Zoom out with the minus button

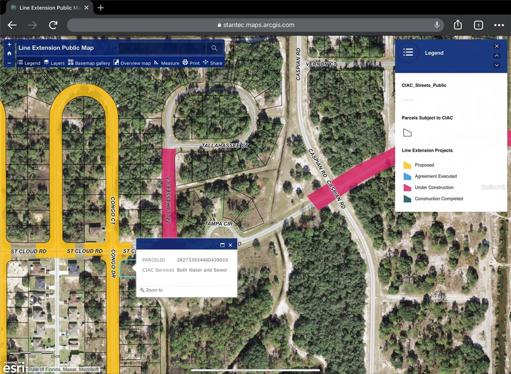click(9, 63)
